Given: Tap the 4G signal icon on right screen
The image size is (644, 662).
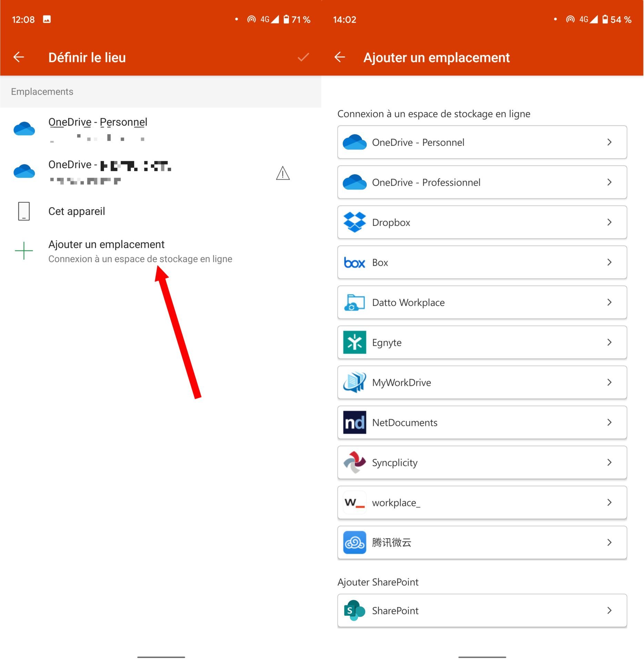Looking at the screenshot, I should (588, 19).
